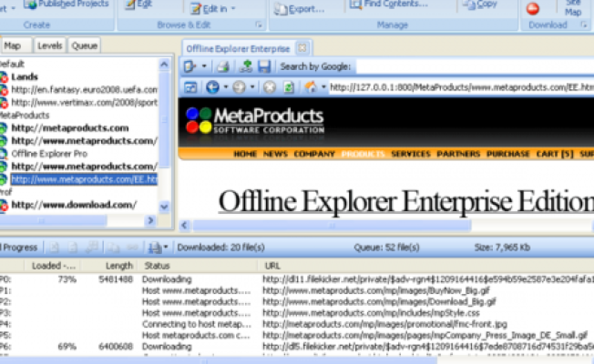
Task: Click the blue Back navigation button
Action: [212, 87]
